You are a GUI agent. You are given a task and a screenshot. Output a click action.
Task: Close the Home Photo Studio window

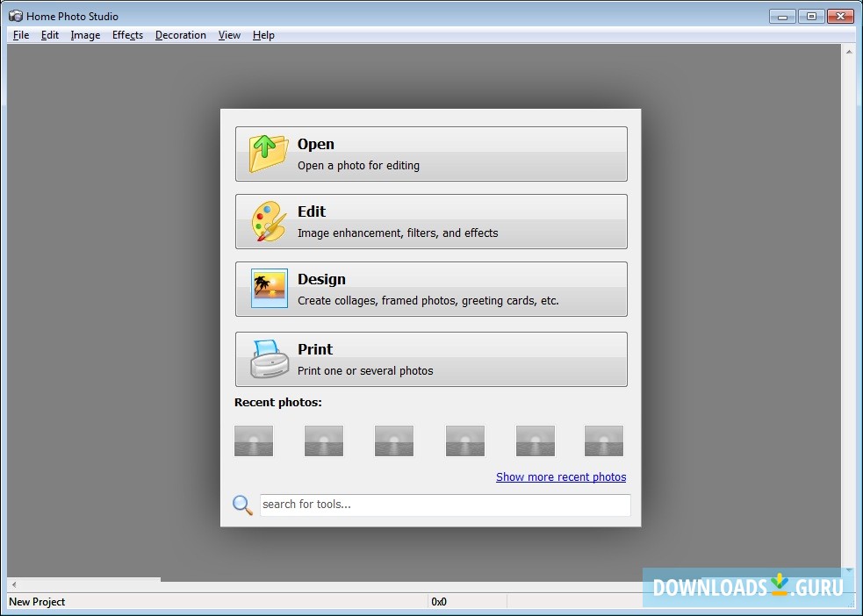[840, 17]
